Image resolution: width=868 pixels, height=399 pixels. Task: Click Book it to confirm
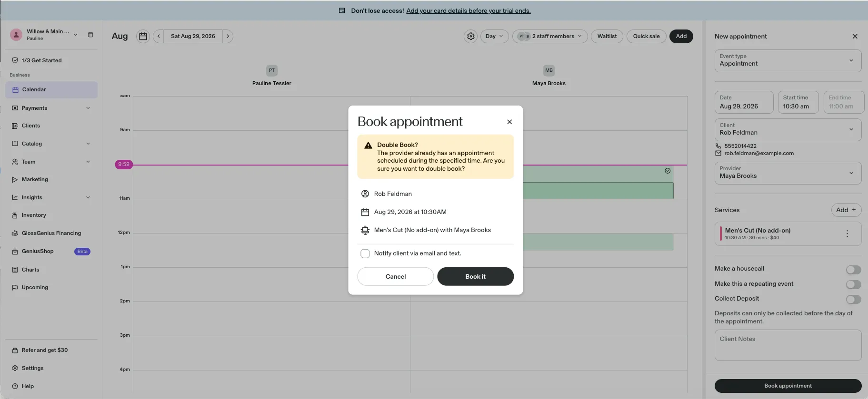pyautogui.click(x=475, y=276)
